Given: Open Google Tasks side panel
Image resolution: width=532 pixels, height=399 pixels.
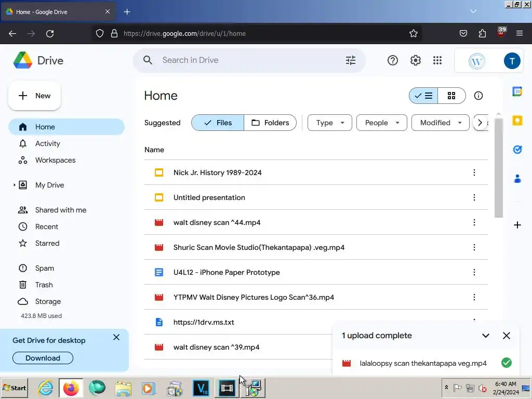Looking at the screenshot, I should point(517,149).
